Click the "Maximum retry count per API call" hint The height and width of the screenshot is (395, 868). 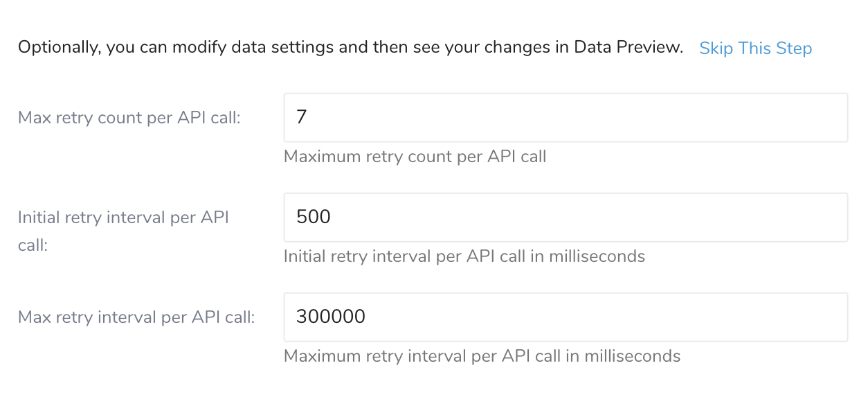coord(415,157)
